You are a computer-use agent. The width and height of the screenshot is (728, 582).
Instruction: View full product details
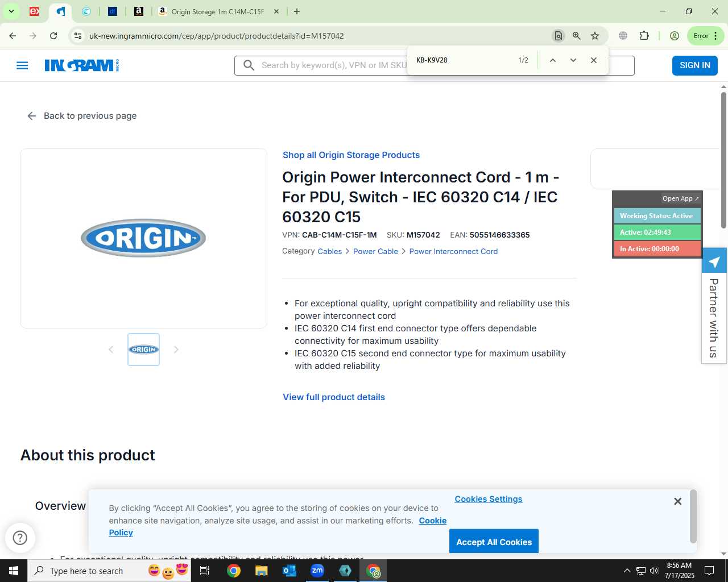coord(334,397)
